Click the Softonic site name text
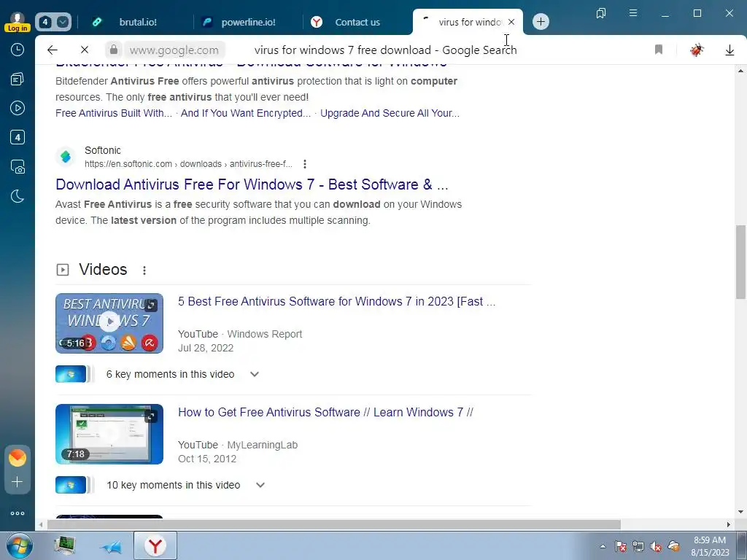747x560 pixels. click(x=102, y=150)
